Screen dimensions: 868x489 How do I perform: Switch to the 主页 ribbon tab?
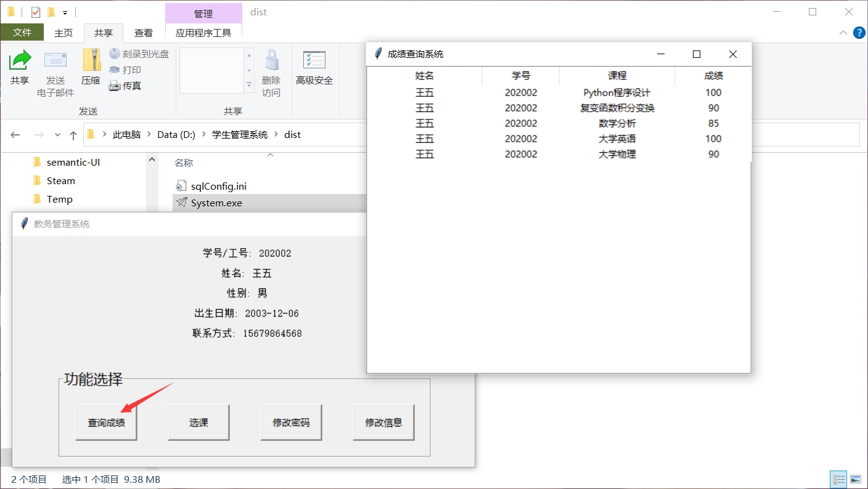pos(63,33)
